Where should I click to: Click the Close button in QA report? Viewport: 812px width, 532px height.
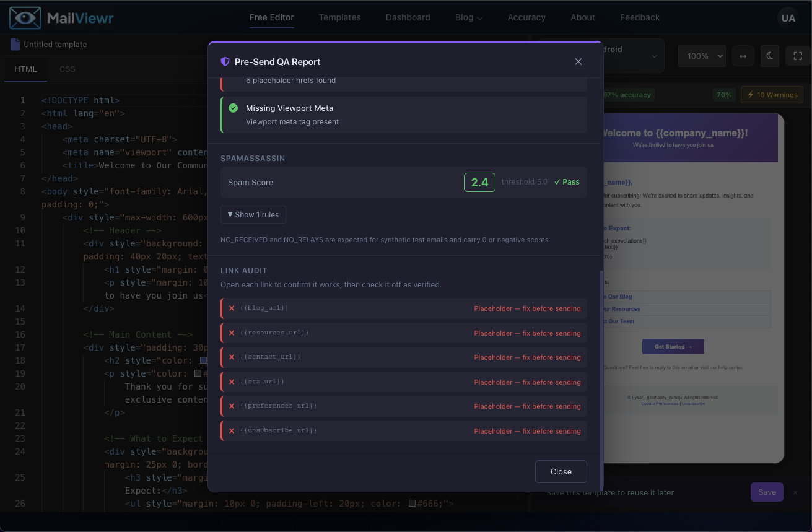tap(561, 471)
